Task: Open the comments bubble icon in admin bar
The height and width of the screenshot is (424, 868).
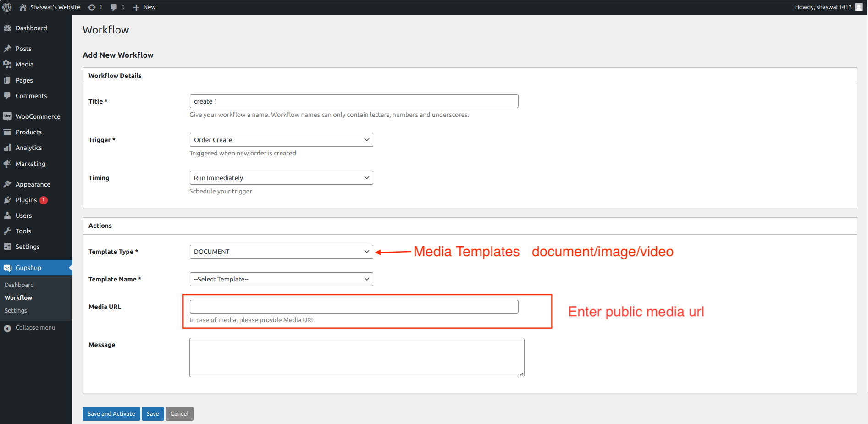Action: (x=114, y=7)
